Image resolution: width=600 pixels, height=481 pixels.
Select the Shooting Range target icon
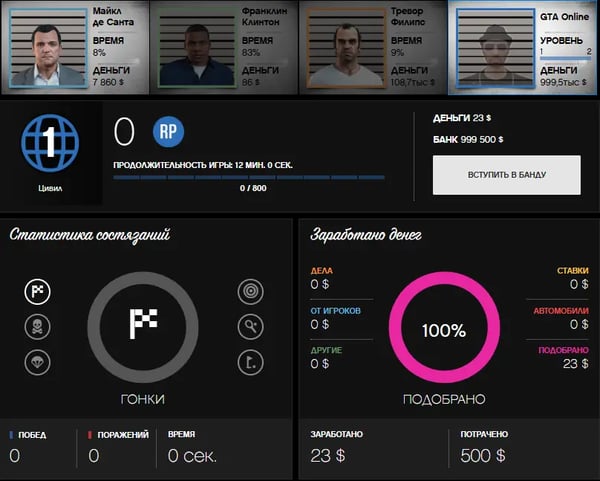tap(251, 291)
